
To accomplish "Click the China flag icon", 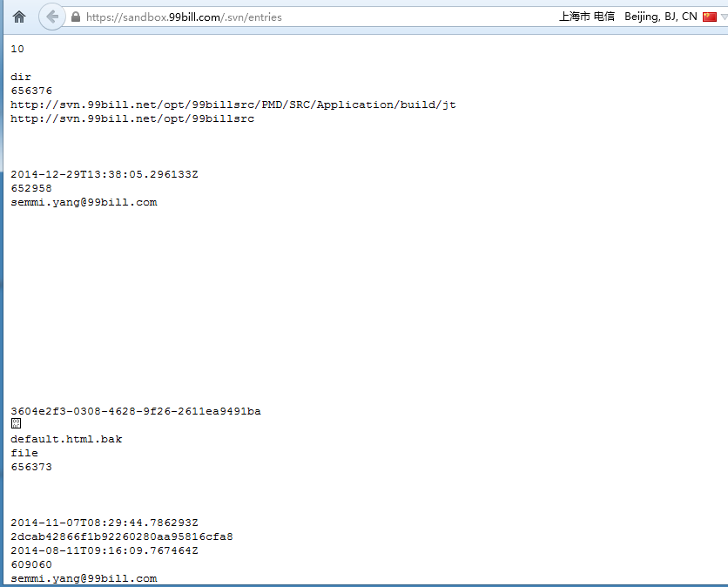I will [x=710, y=17].
